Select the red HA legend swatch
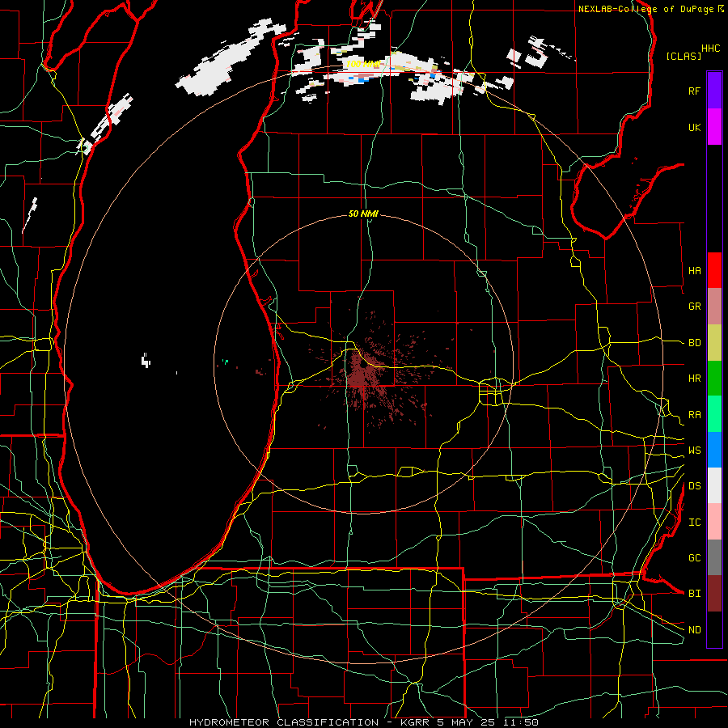 click(714, 270)
